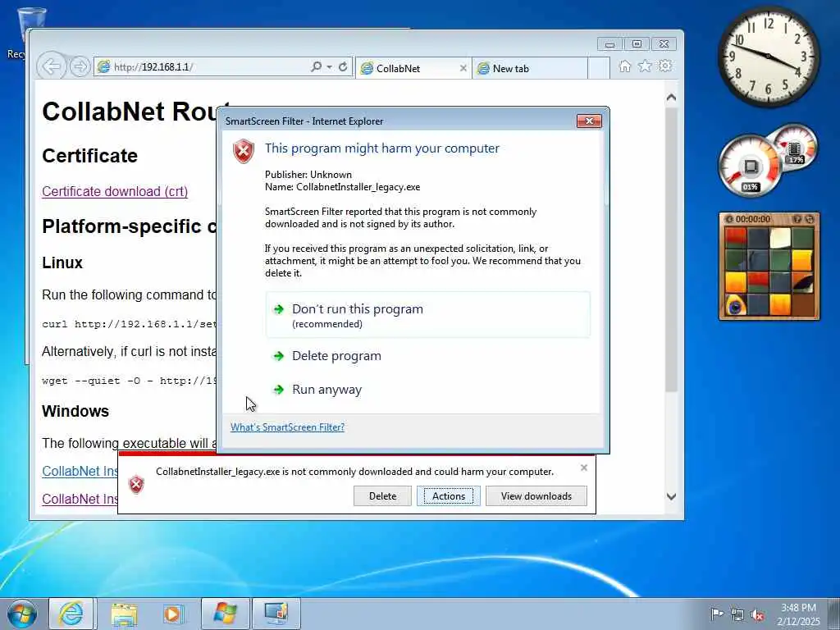Click the Linux heading on the page
This screenshot has height=630, width=840.
(62, 263)
